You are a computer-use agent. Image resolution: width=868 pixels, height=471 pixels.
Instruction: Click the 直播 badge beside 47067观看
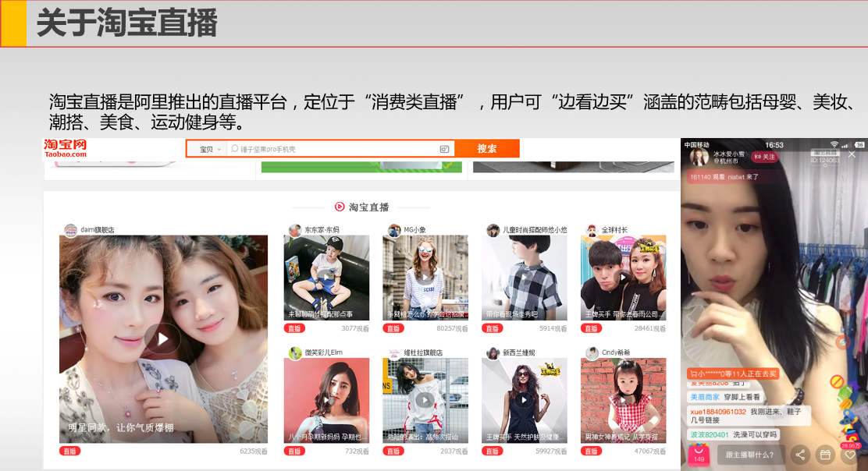coord(591,451)
